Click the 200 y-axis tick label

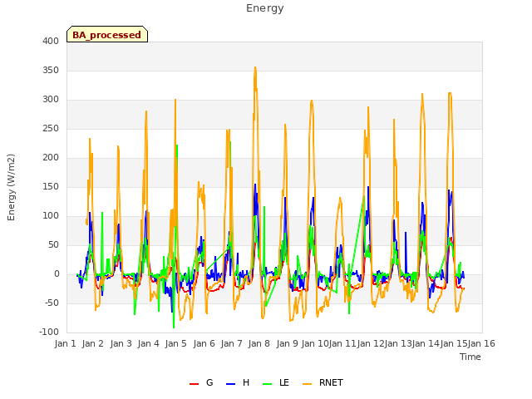tap(51, 158)
